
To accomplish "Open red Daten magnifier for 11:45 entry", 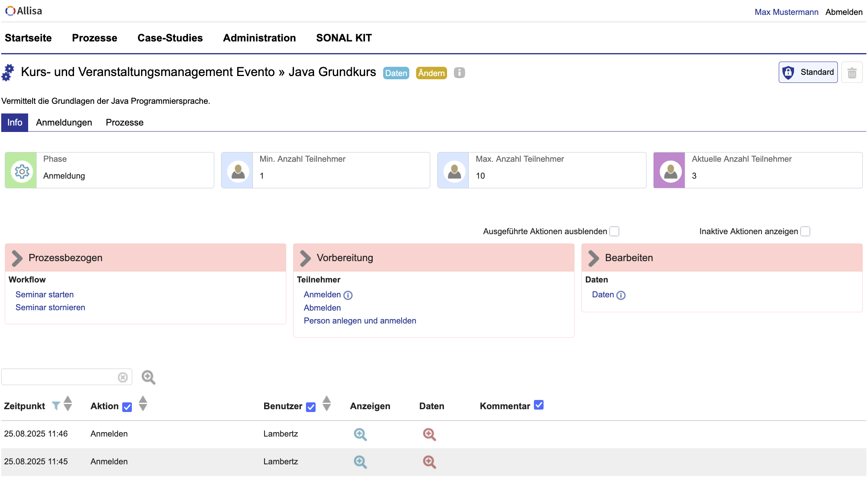I will click(x=429, y=462).
